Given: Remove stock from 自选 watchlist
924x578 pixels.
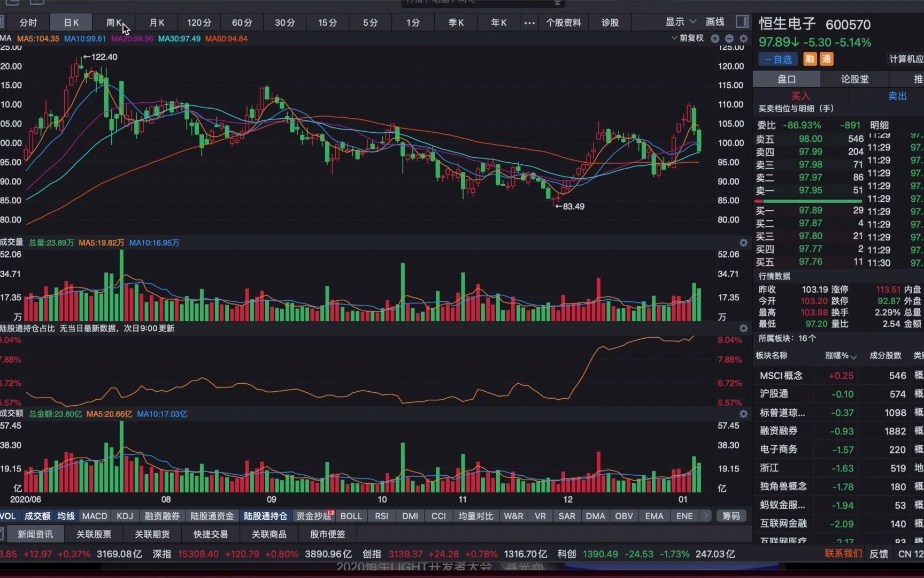Looking at the screenshot, I should tap(778, 59).
